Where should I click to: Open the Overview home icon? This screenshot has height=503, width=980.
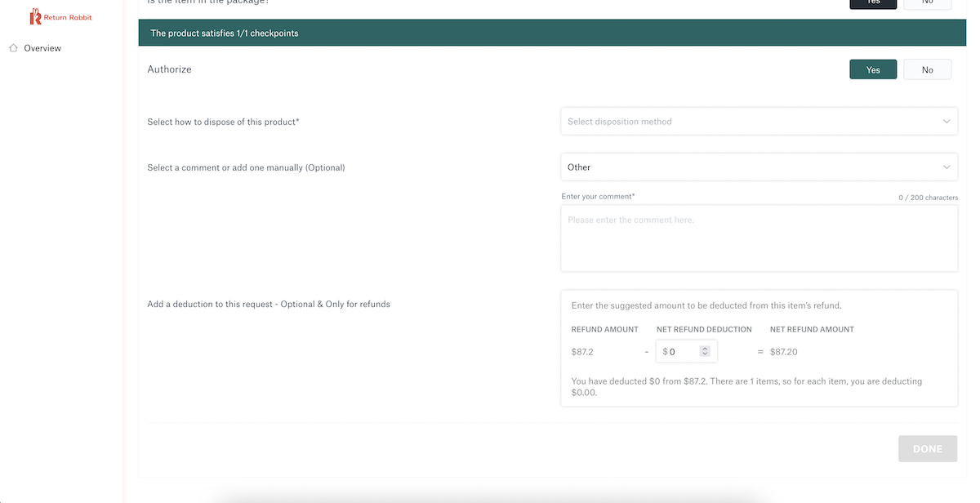(13, 48)
